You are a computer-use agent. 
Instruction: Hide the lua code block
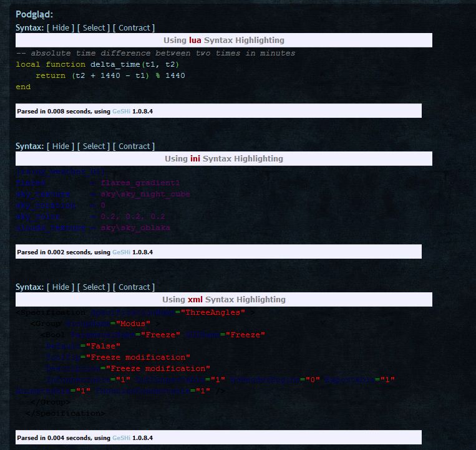(61, 27)
